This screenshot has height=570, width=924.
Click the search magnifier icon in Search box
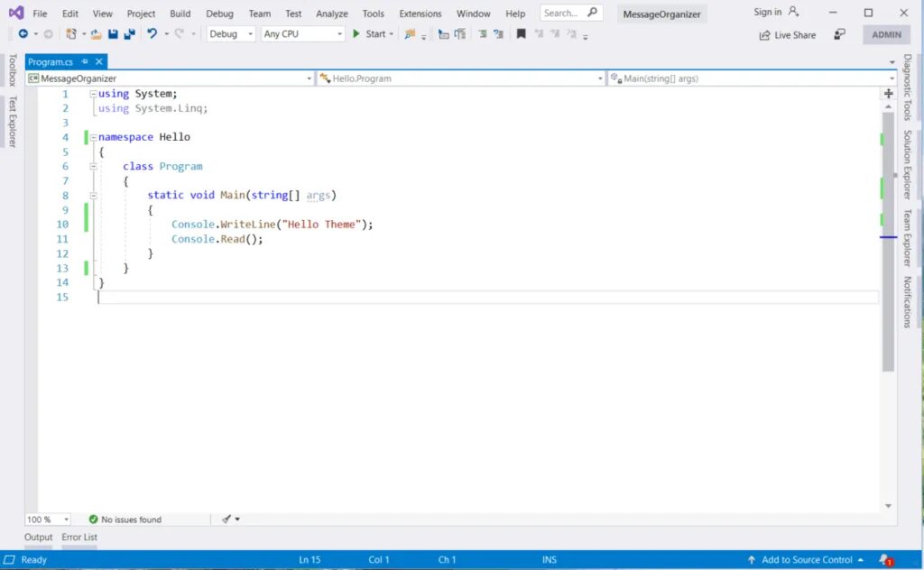point(592,13)
